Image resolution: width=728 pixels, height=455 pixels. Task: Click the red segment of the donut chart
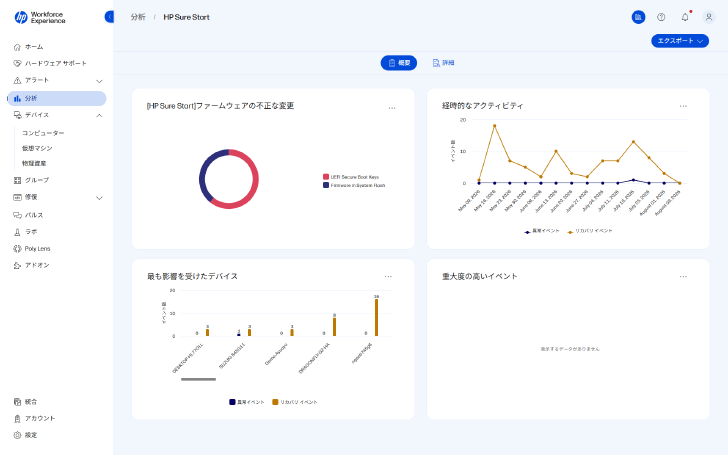pyautogui.click(x=255, y=186)
